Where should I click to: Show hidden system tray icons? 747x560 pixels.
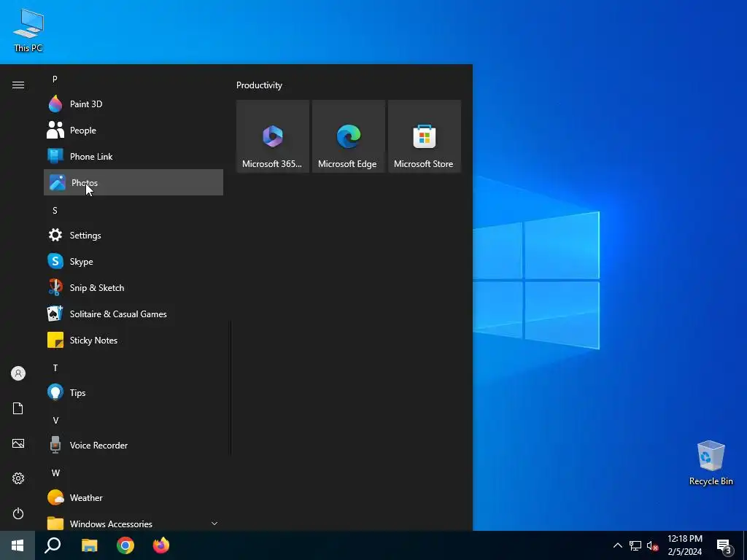617,545
